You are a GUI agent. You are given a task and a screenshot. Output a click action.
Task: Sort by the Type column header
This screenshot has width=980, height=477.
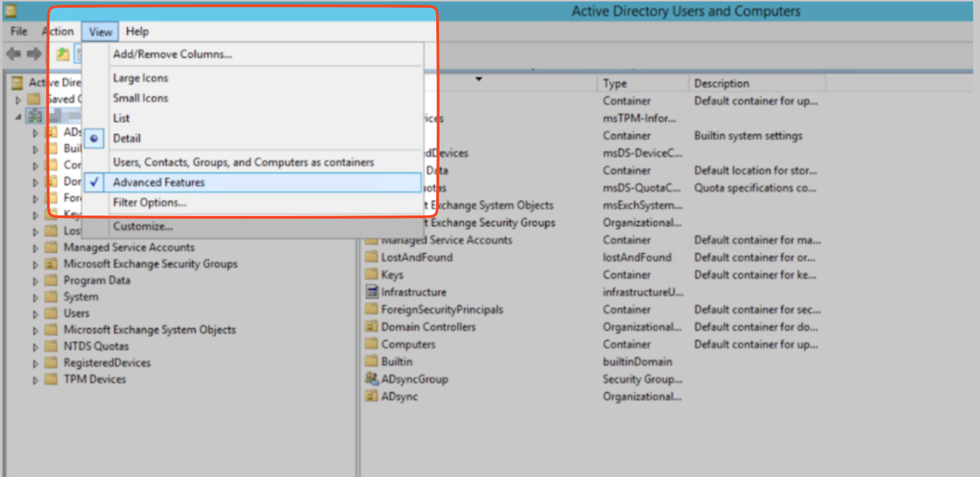coord(643,83)
